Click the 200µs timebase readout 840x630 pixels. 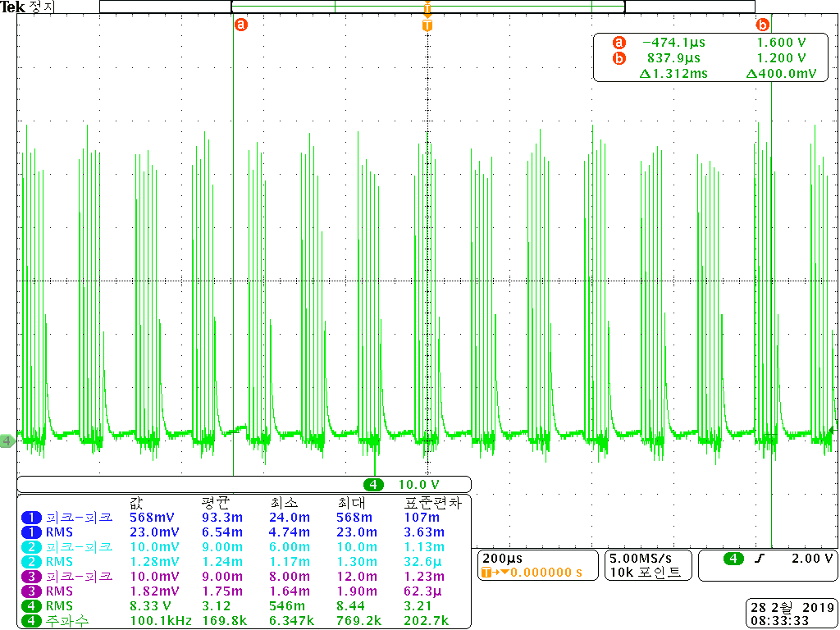(x=503, y=559)
